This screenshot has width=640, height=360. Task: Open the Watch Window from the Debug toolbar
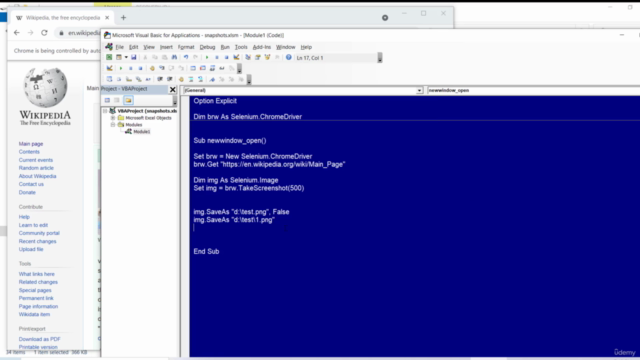pos(212,68)
